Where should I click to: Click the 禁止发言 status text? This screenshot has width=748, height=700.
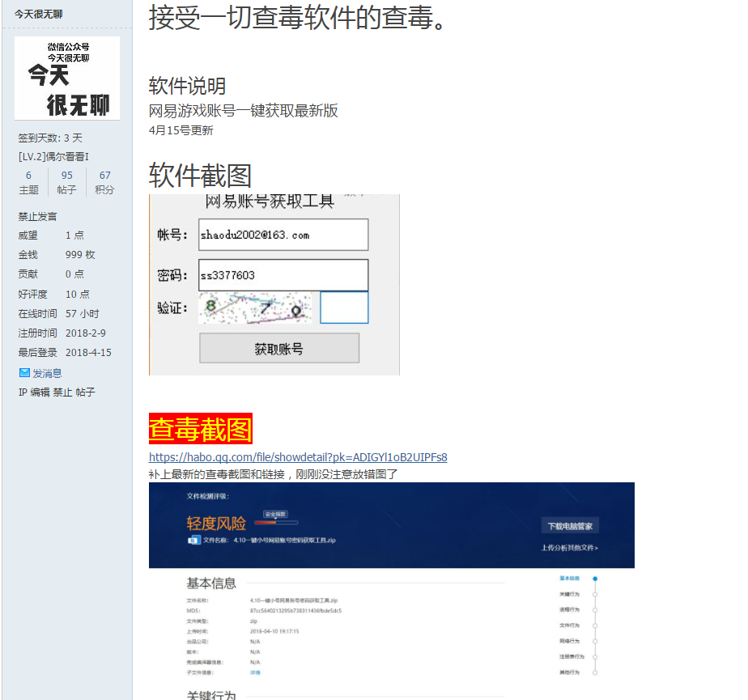coord(37,217)
